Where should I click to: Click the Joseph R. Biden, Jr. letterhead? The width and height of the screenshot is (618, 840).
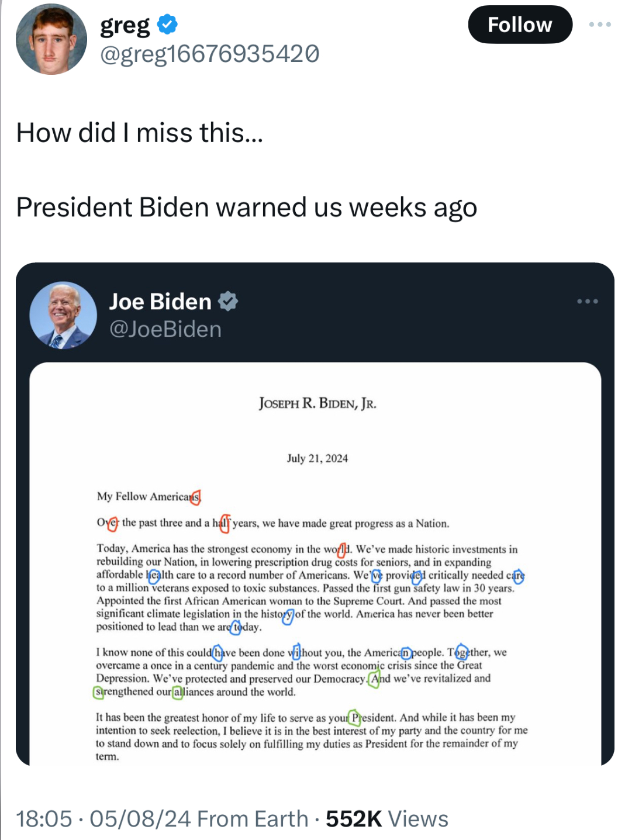317,403
